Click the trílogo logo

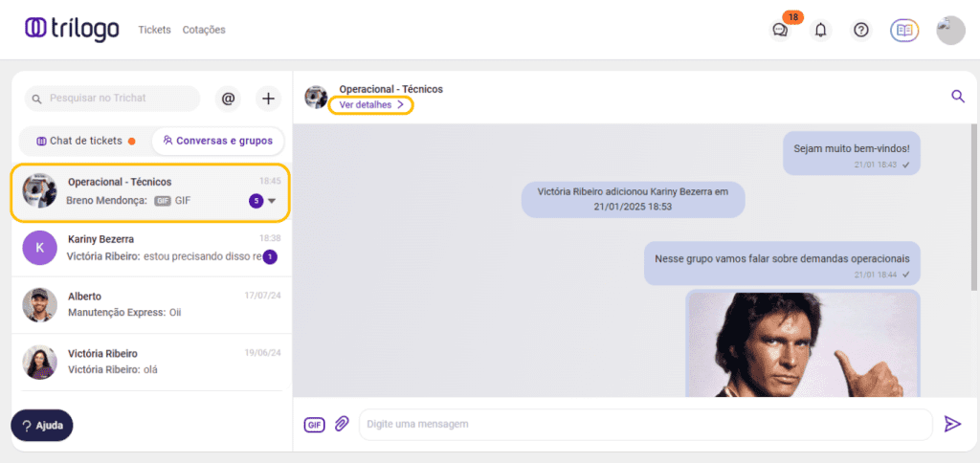(x=72, y=30)
